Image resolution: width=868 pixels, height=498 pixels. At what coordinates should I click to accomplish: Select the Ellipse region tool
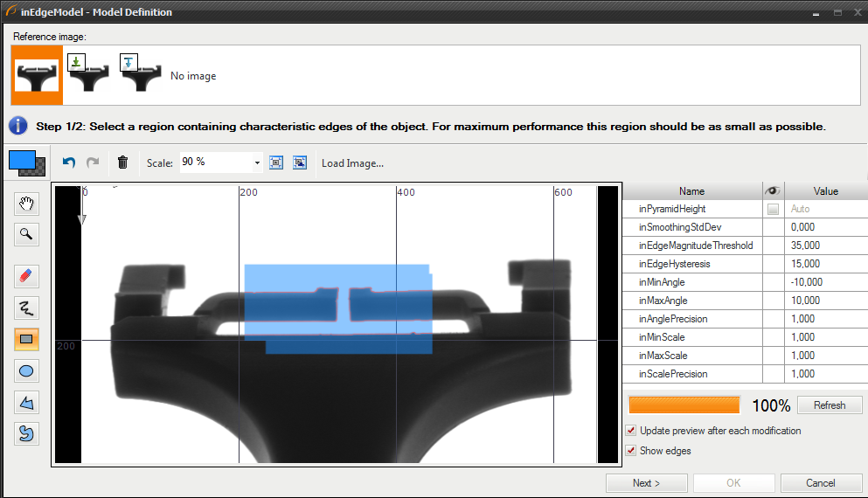[27, 370]
